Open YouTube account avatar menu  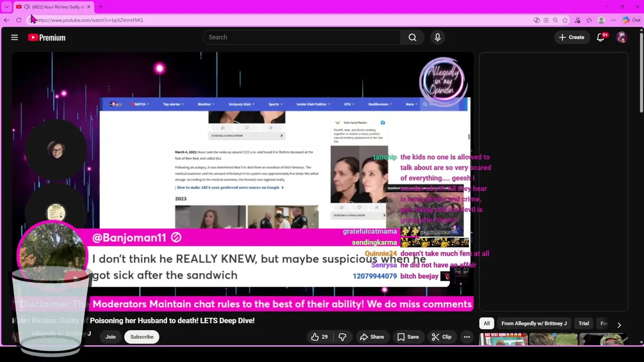(x=622, y=37)
